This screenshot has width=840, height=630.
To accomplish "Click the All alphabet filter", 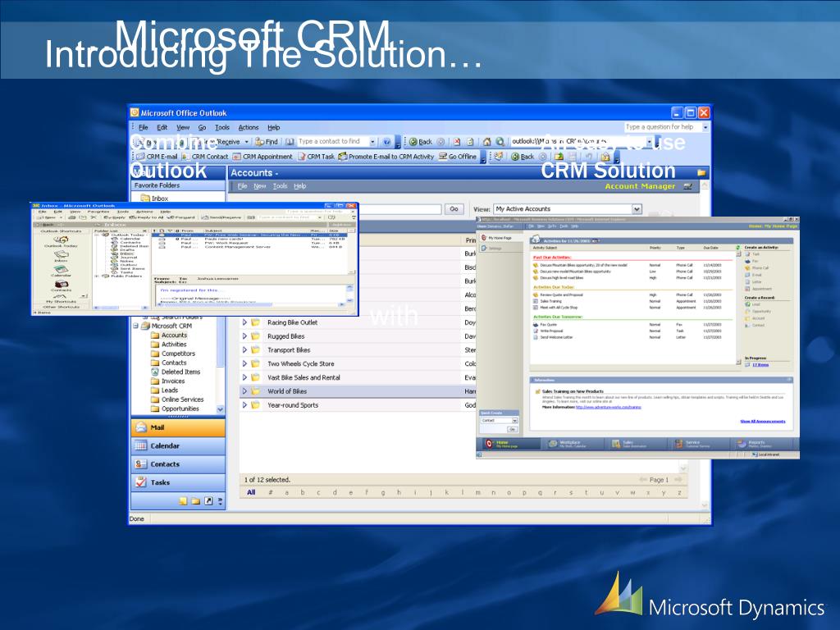I will [251, 492].
